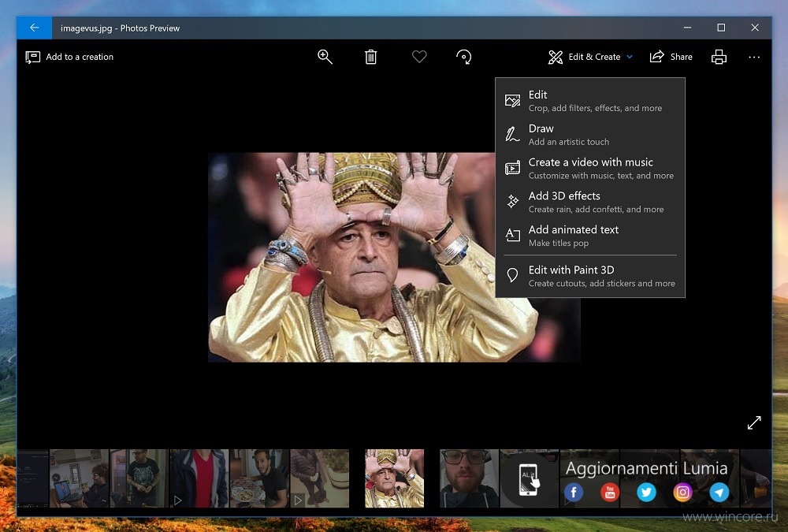This screenshot has width=788, height=532.
Task: Click the animated text A icon
Action: point(513,235)
